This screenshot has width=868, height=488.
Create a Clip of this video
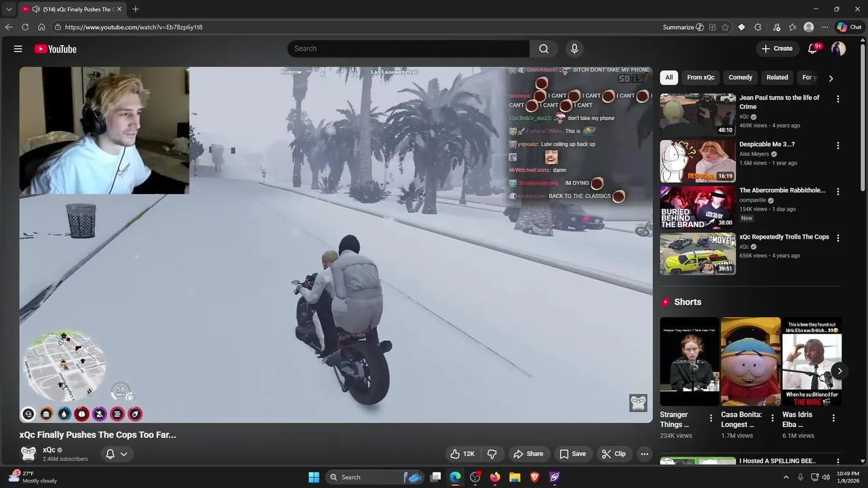[614, 454]
